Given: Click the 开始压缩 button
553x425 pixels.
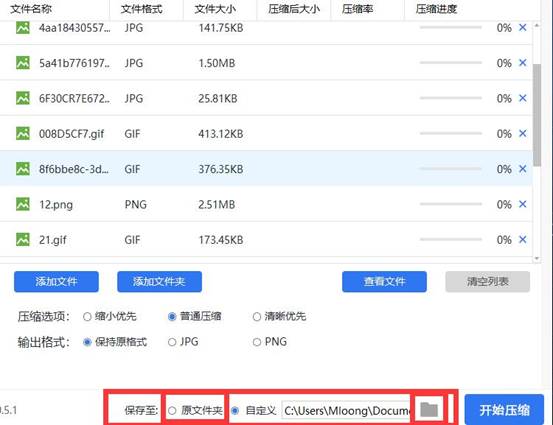Looking at the screenshot, I should 504,410.
